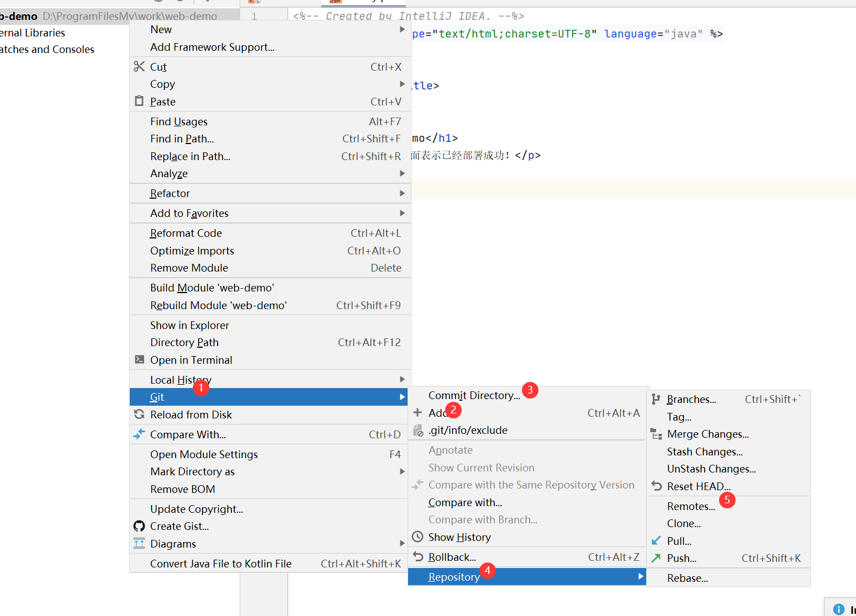
Task: Choose Optimize Imports
Action: pyautogui.click(x=270, y=251)
